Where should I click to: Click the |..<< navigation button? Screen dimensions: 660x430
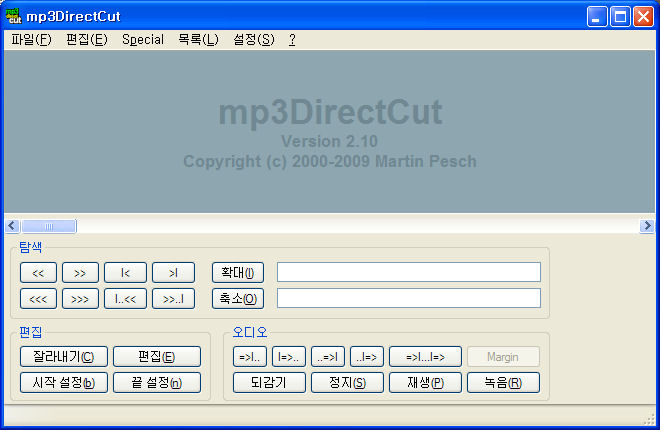(x=125, y=299)
